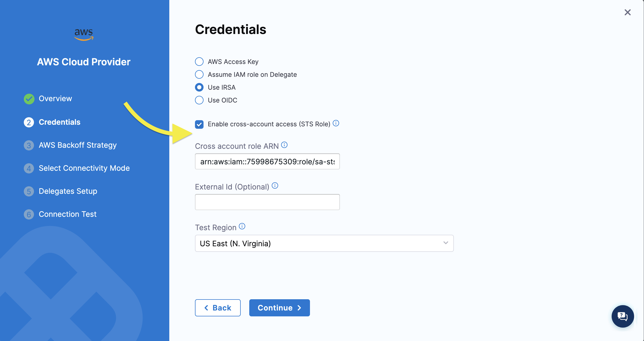Click the green Overview checkmark icon
The width and height of the screenshot is (644, 341).
point(29,99)
